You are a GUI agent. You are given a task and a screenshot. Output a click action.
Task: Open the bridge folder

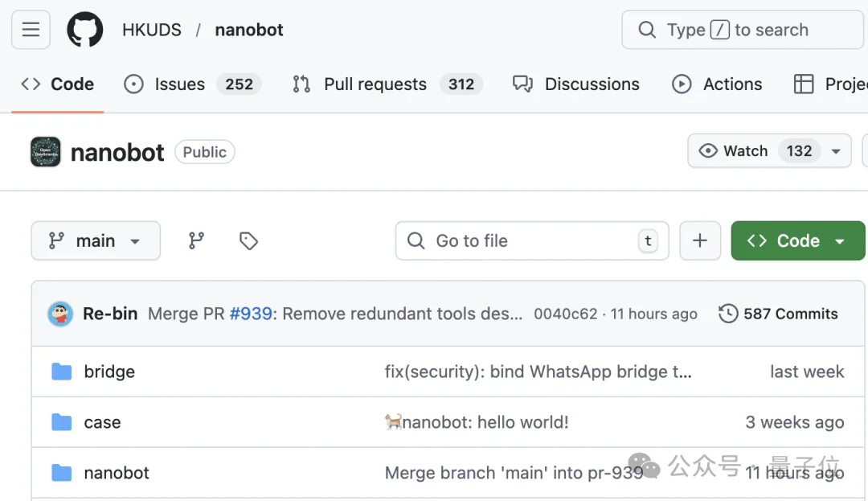pyautogui.click(x=109, y=372)
